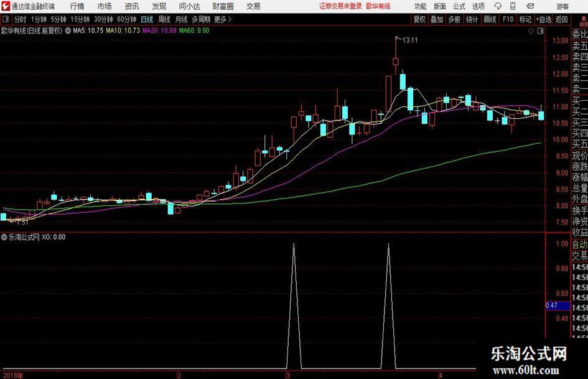This screenshot has width=588, height=379.
Task: Open F10 company information
Action: tap(508, 19)
